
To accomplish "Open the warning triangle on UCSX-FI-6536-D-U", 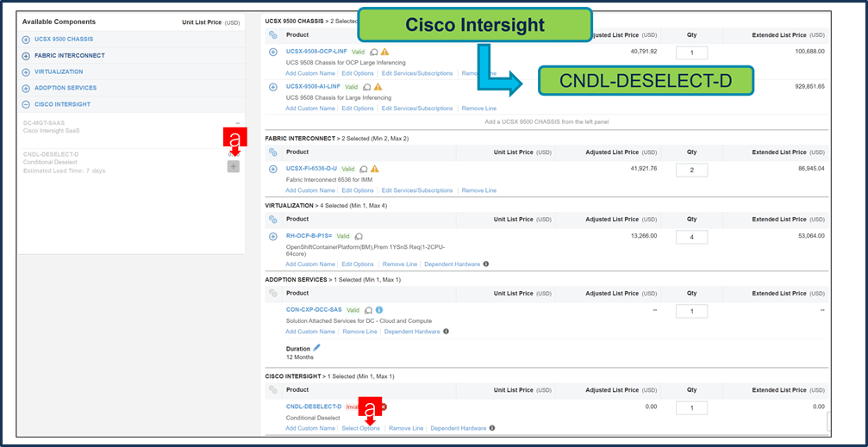I will pos(375,169).
